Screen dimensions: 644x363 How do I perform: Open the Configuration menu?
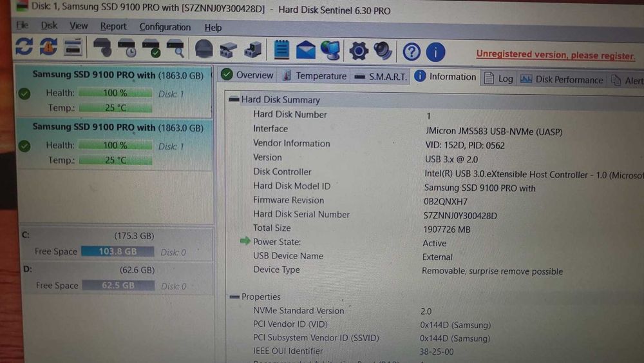[x=165, y=27]
